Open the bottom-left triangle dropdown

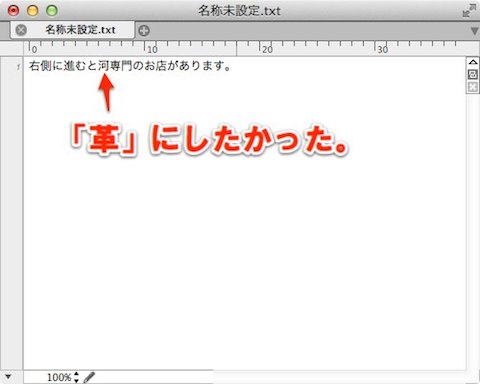[x=8, y=377]
